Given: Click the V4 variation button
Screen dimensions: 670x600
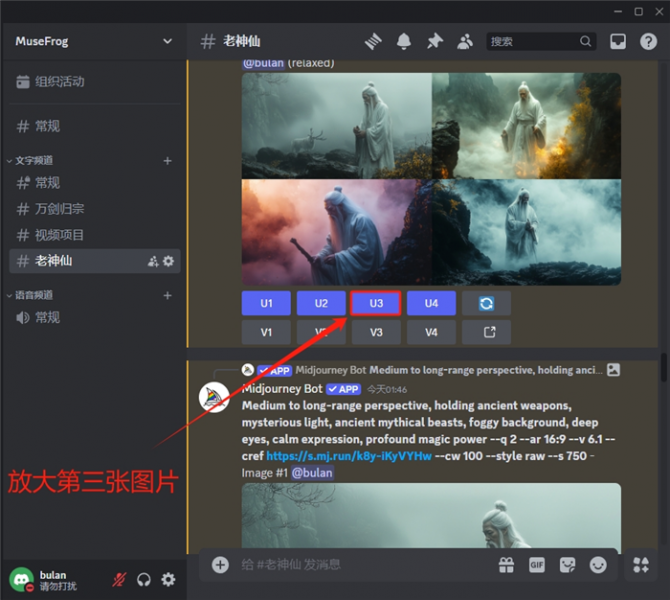Looking at the screenshot, I should point(431,332).
